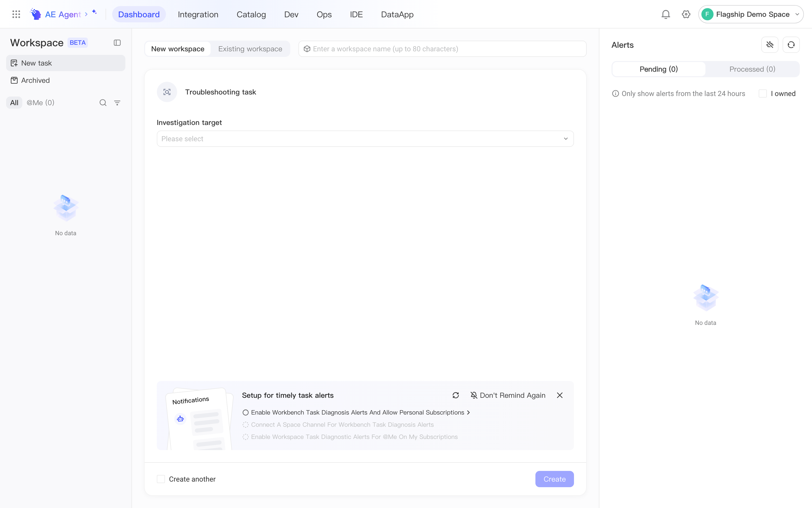Select the All tasks filter
812x508 pixels.
(x=14, y=103)
